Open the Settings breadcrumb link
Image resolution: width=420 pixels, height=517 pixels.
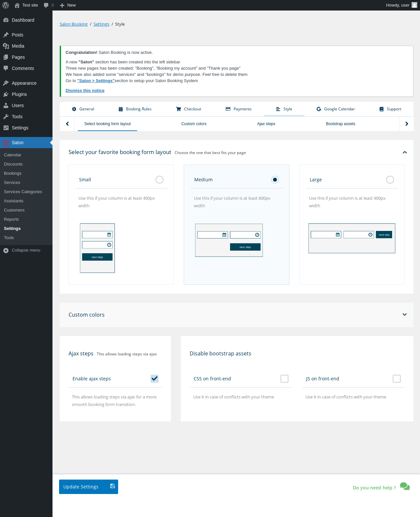tap(101, 24)
